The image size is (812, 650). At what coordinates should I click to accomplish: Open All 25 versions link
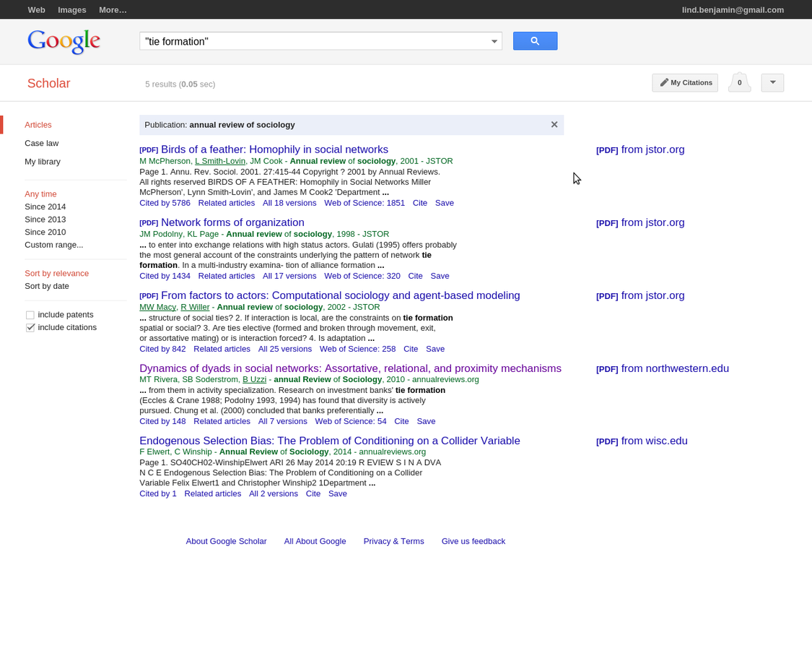coord(285,350)
